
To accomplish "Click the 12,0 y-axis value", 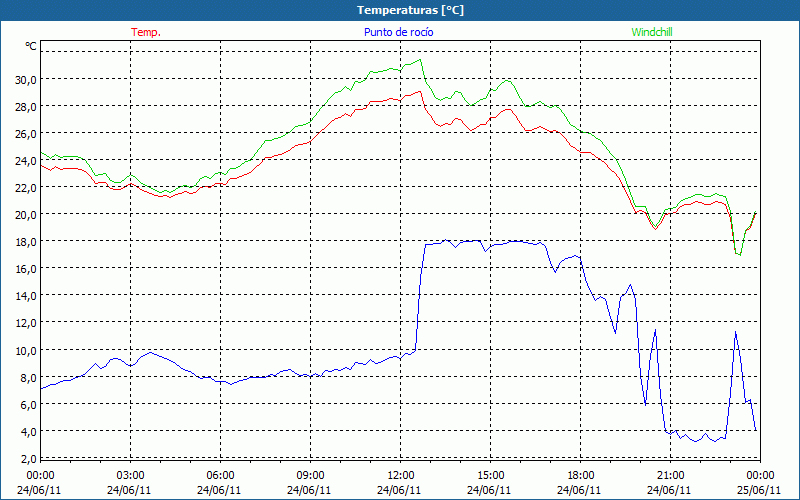I will (27, 323).
